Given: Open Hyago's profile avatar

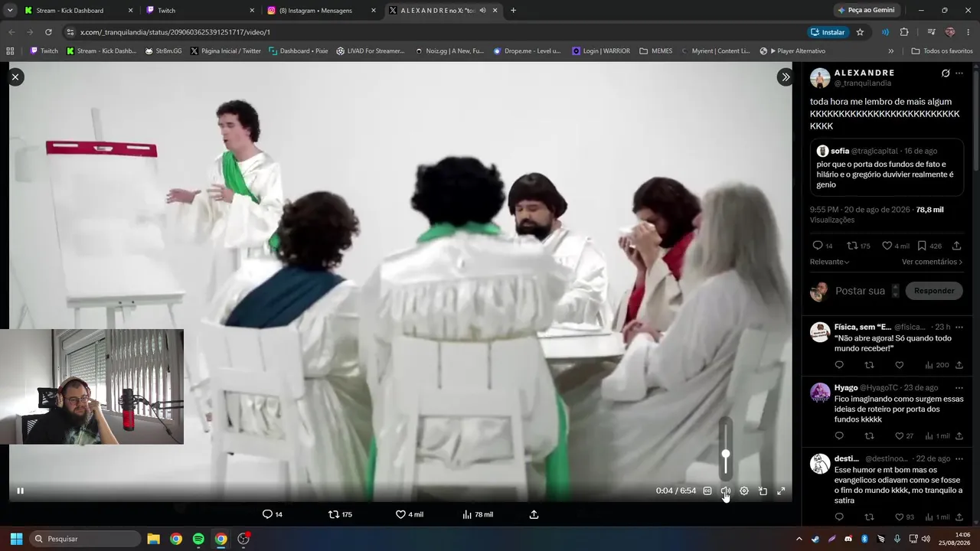Looking at the screenshot, I should pos(820,393).
